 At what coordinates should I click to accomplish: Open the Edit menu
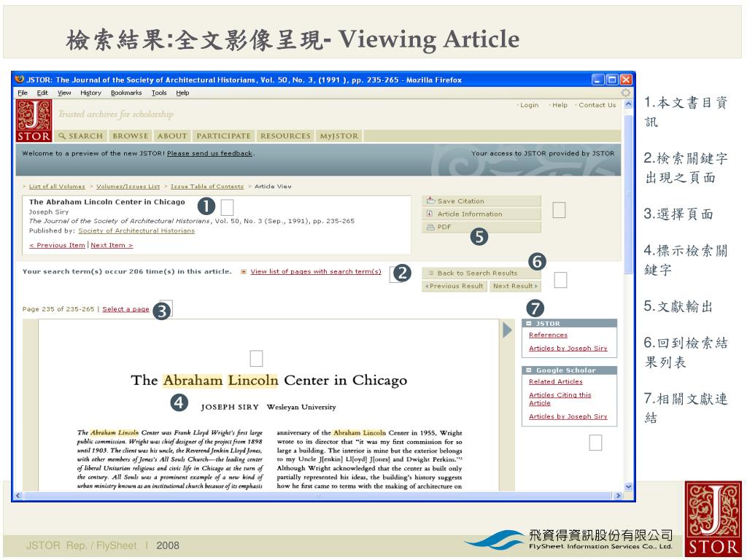42,93
